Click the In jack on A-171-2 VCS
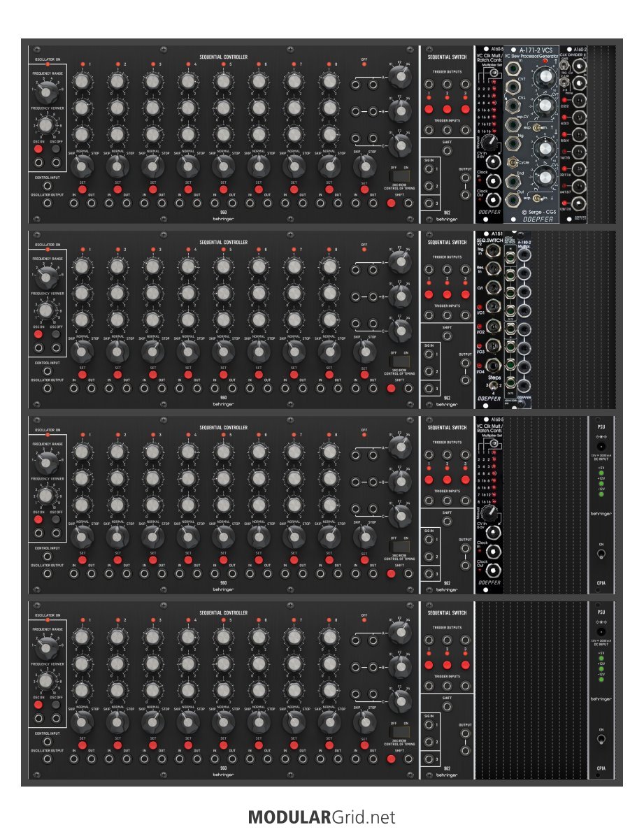Image resolution: width=644 pixels, height=832 pixels. (x=513, y=69)
